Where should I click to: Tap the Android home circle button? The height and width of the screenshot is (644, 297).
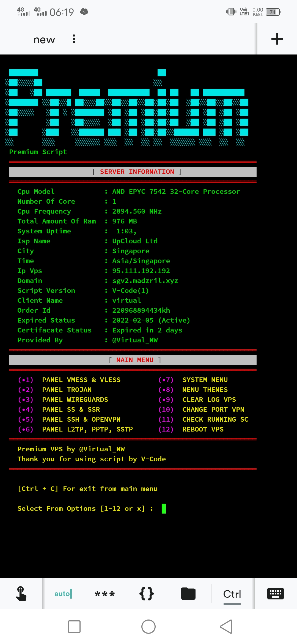[x=148, y=627]
